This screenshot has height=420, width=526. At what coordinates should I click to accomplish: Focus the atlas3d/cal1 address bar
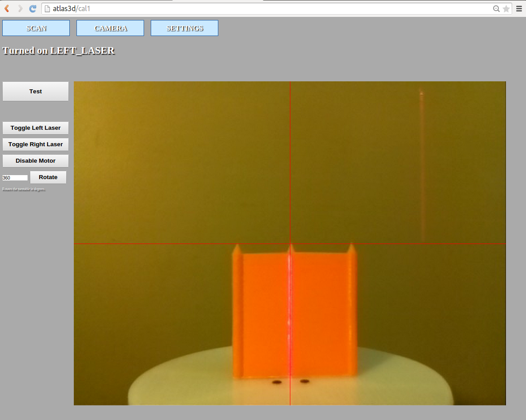tap(267, 8)
